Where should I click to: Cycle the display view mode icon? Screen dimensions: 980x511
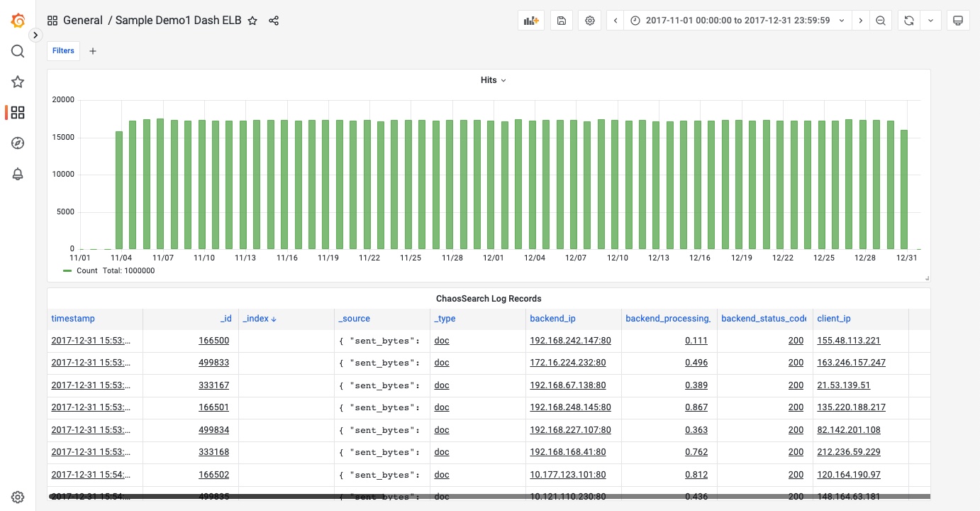tap(957, 21)
